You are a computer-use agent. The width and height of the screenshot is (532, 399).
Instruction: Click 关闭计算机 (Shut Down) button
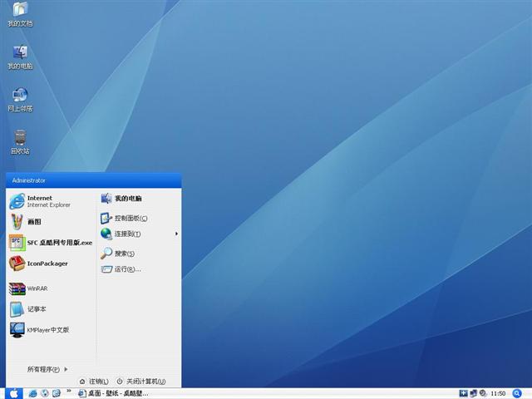pyautogui.click(x=140, y=382)
